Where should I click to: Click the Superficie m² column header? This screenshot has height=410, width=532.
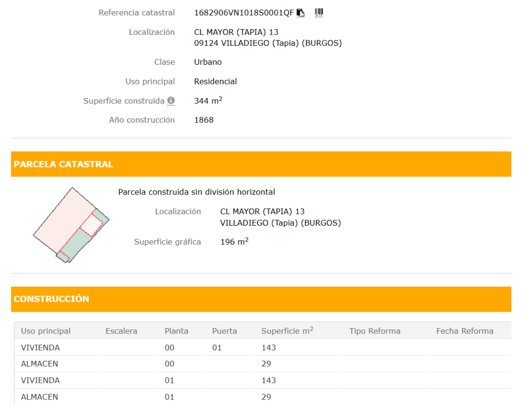coord(287,331)
